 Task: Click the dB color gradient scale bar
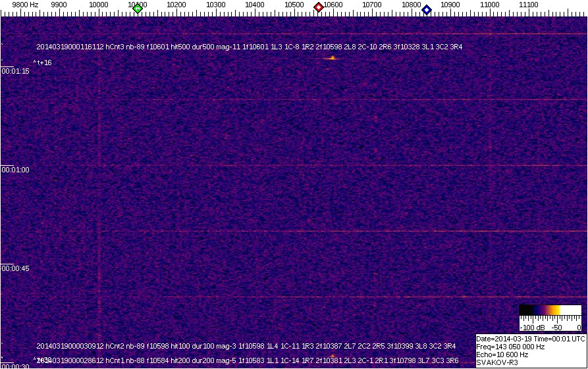(550, 310)
